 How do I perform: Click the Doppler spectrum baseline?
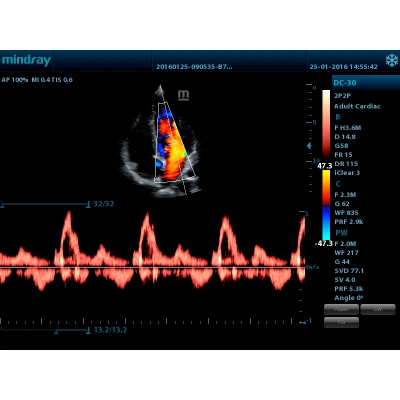point(152,267)
